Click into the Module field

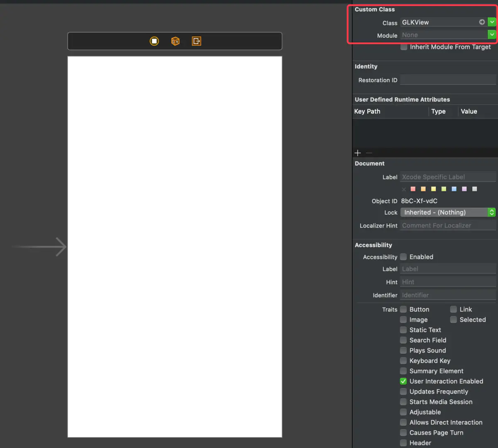tap(444, 35)
